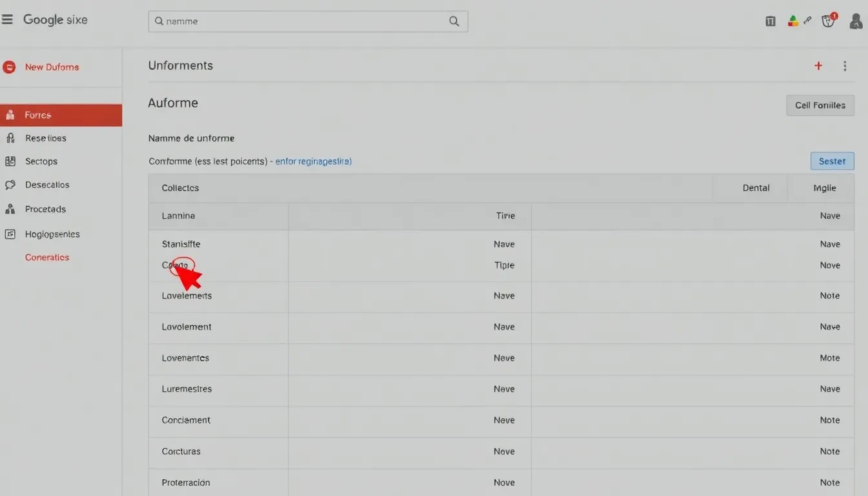
Task: Click the Nave cell in Lovelements row
Action: pos(504,296)
